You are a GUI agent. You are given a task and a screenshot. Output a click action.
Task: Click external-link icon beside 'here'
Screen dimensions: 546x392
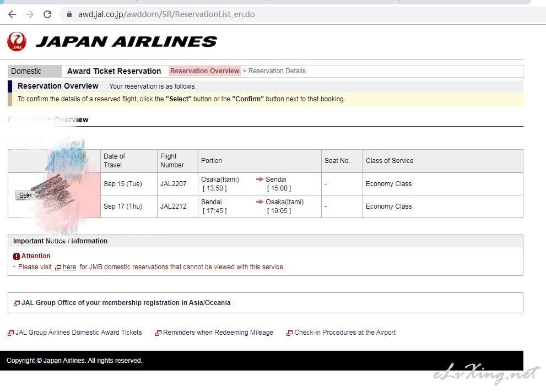pos(58,268)
